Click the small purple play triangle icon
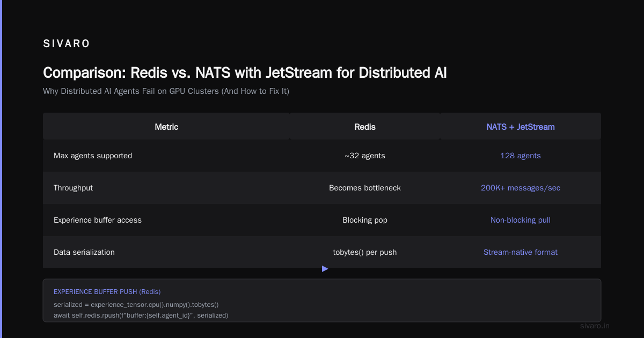The image size is (644, 338). coord(325,269)
